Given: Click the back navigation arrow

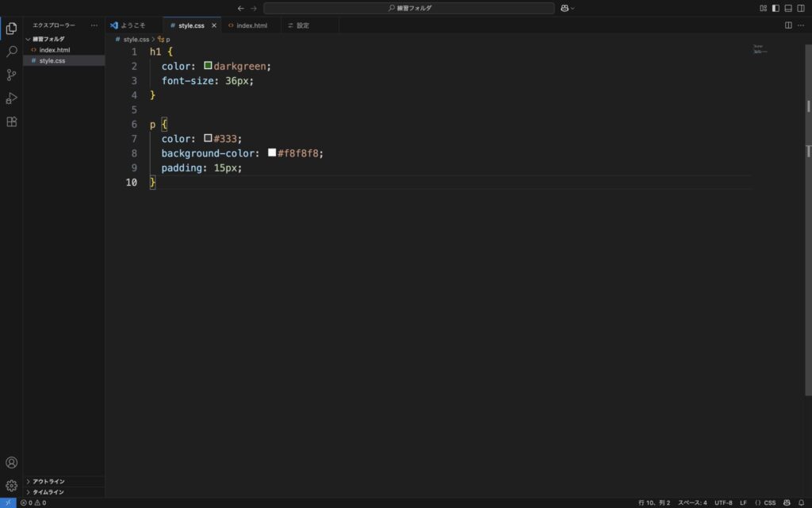Looking at the screenshot, I should [x=241, y=8].
